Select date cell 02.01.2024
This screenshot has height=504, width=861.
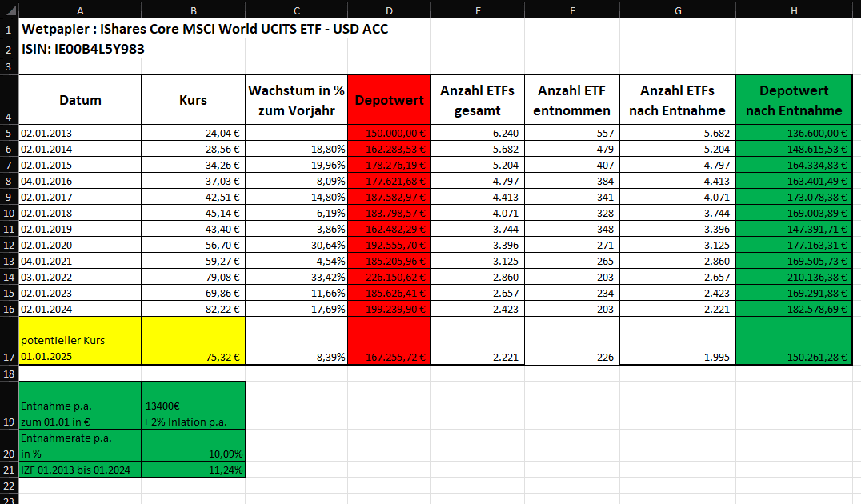[80, 308]
